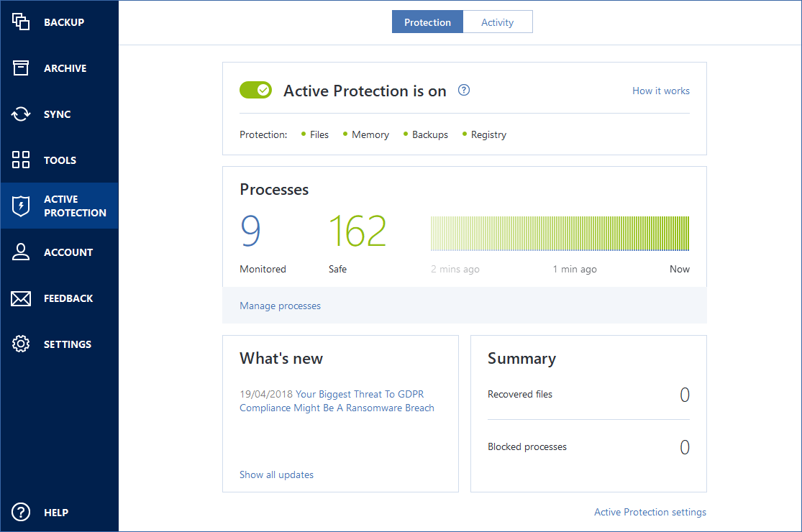This screenshot has height=532, width=802.
Task: Turn off the Active Protection toggle
Action: [x=255, y=91]
